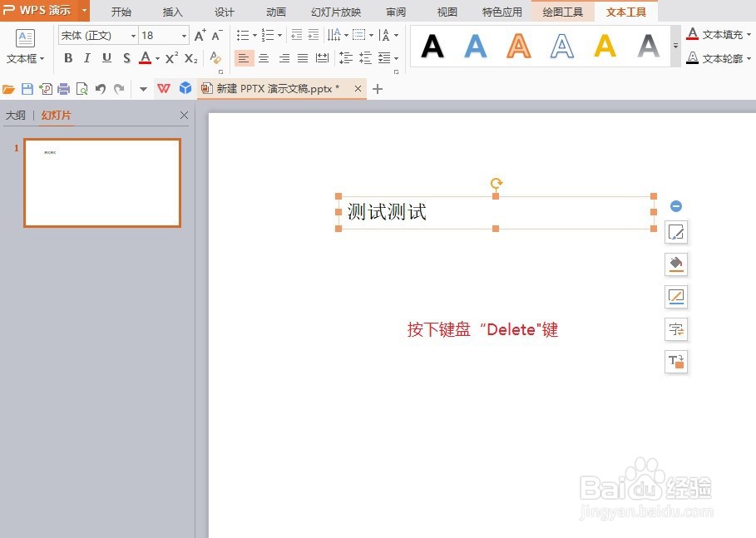This screenshot has height=538, width=756.
Task: Apply orange outlined WordArt style
Action: 519,47
